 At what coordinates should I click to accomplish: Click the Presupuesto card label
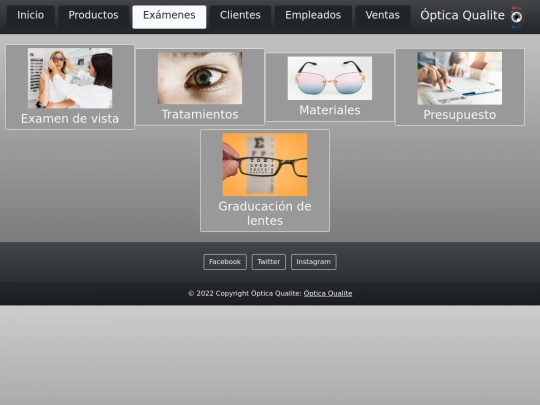pyautogui.click(x=460, y=115)
